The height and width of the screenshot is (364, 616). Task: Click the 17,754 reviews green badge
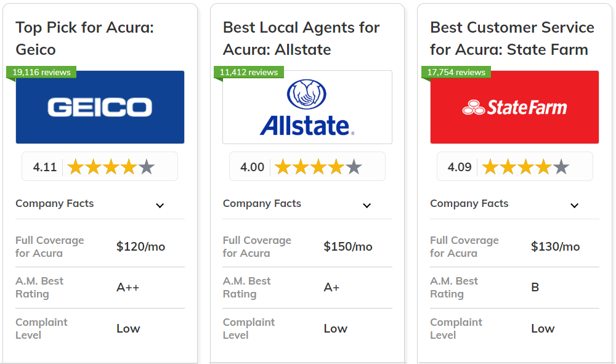pyautogui.click(x=456, y=72)
